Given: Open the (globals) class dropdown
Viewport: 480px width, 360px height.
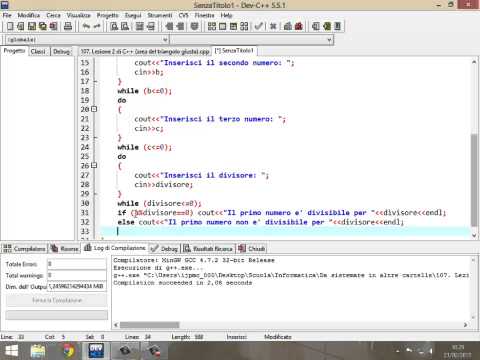Looking at the screenshot, I should pyautogui.click(x=87, y=40).
